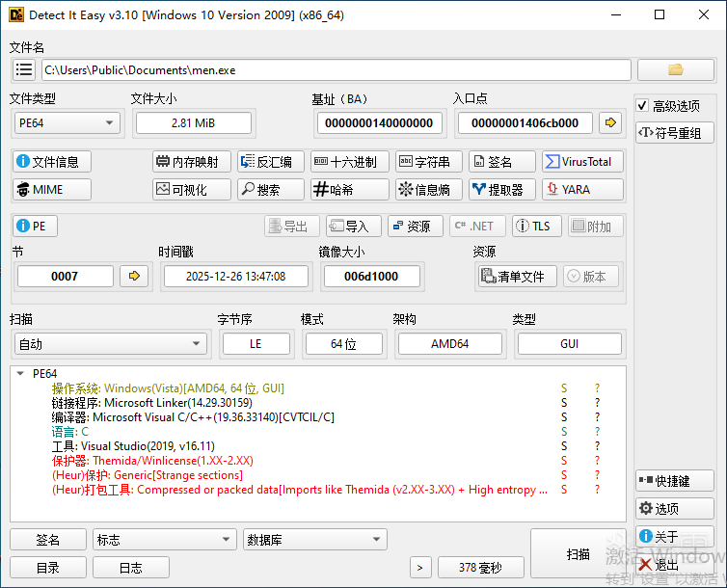Click the folder icon to browse files
Viewport: 727px width, 588px height.
pyautogui.click(x=675, y=69)
